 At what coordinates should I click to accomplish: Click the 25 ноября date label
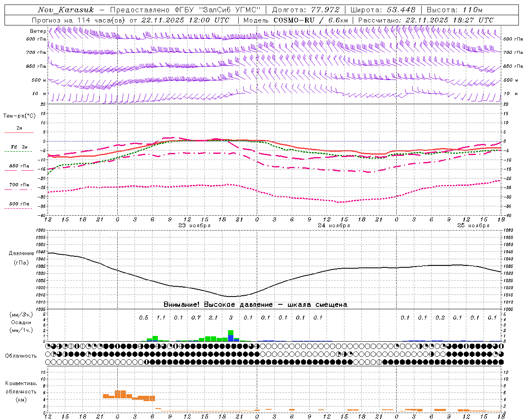tap(473, 226)
